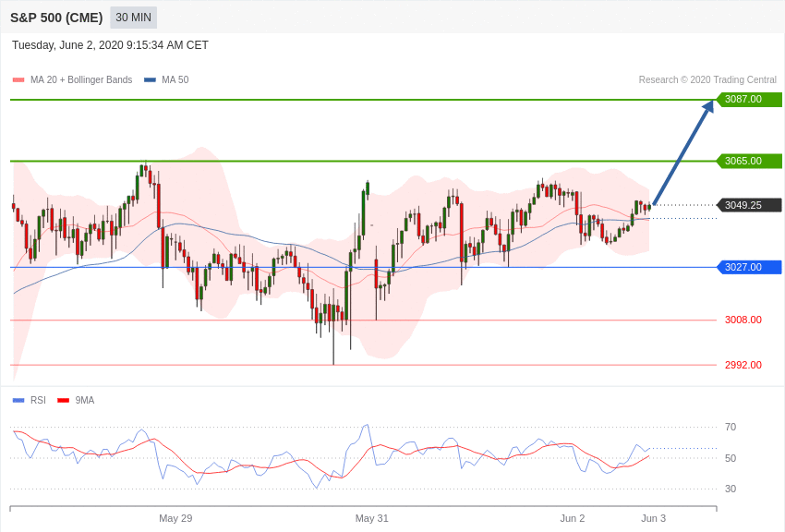Click the Jun 3 date axis label
This screenshot has width=785, height=532.
(x=653, y=518)
